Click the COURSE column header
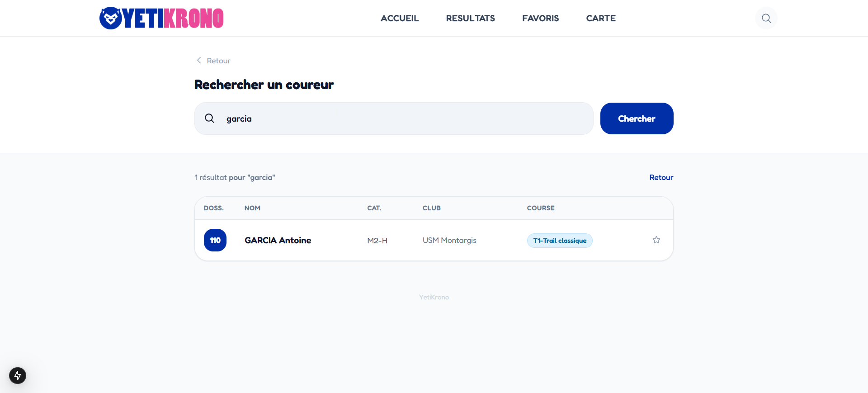Screen dimensions: 868x393 [x=540, y=208]
